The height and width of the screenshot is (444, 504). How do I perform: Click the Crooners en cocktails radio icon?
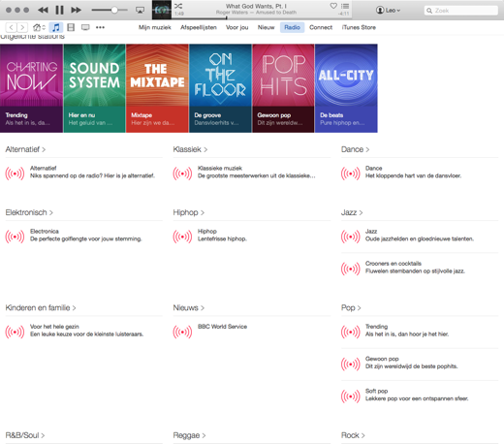[350, 269]
